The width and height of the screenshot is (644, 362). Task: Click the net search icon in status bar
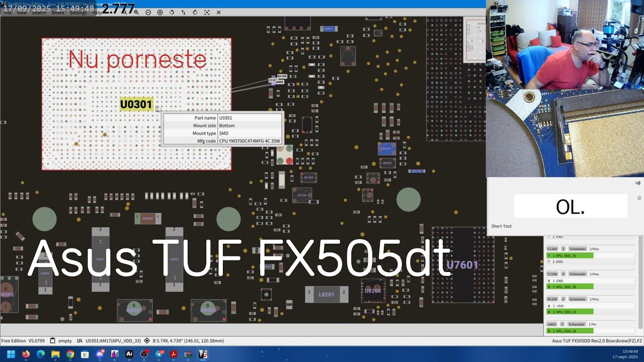(x=79, y=340)
